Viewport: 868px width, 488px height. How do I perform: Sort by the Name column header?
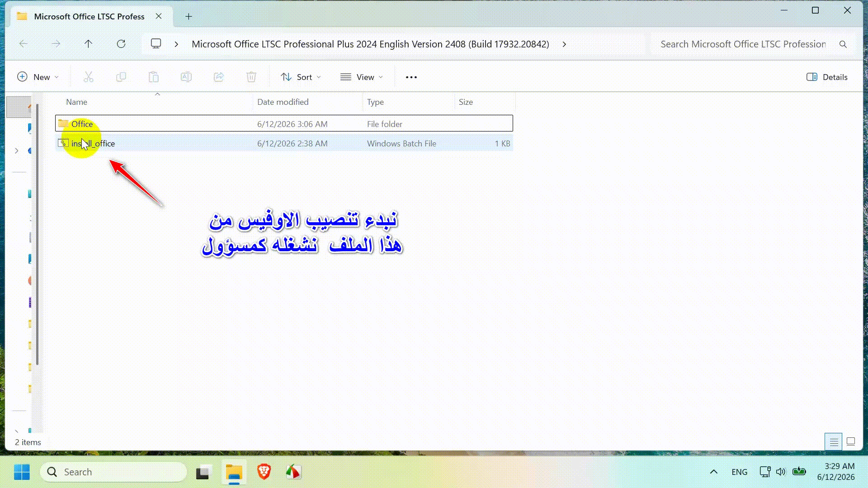point(154,102)
